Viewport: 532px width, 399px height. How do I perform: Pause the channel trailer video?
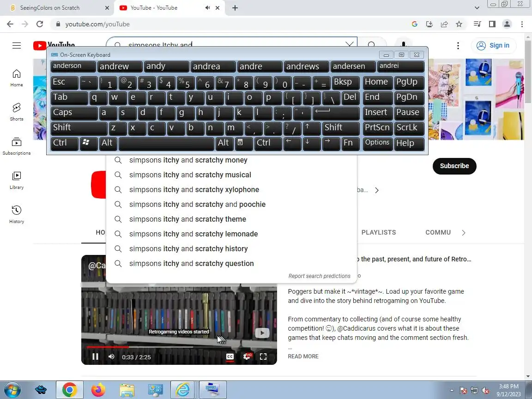[95, 357]
